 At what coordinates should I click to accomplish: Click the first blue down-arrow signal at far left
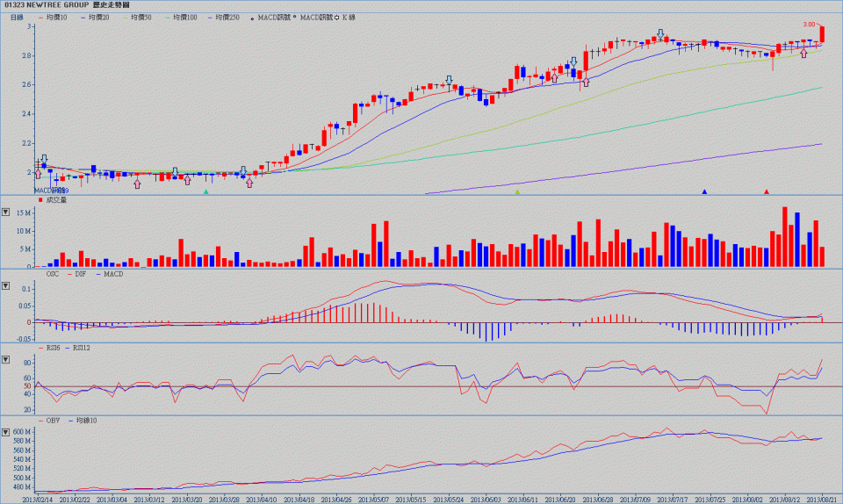pyautogui.click(x=44, y=159)
